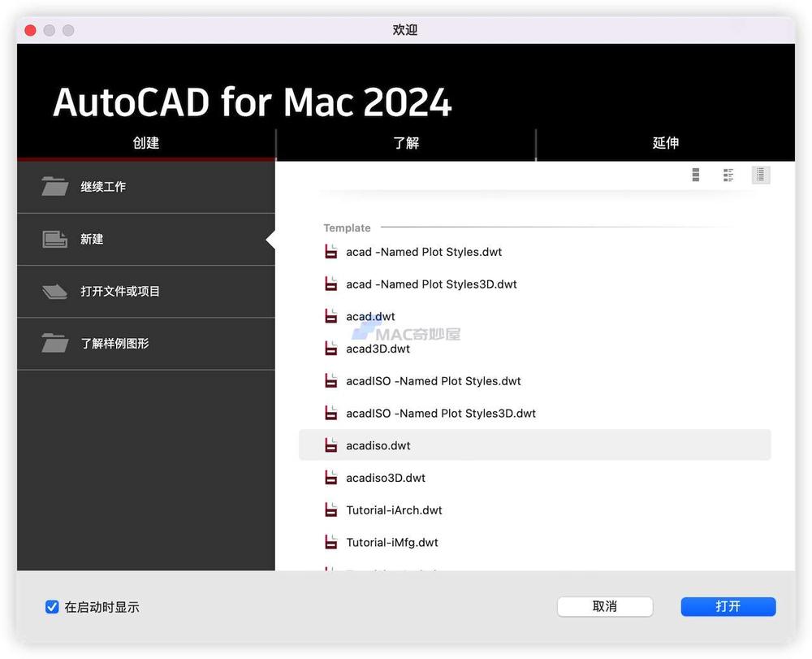812x659 pixels.
Task: Select the acad3D.dwt template name
Action: click(x=378, y=349)
